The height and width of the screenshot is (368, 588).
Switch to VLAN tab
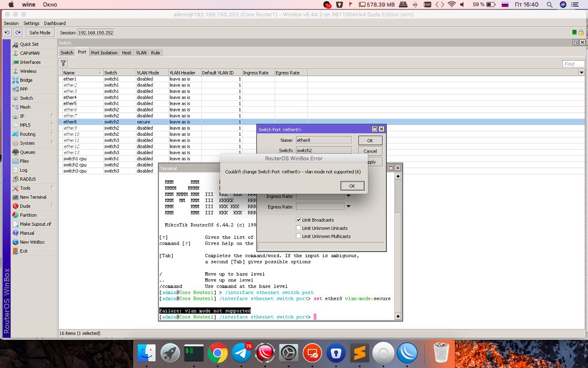[x=141, y=53]
